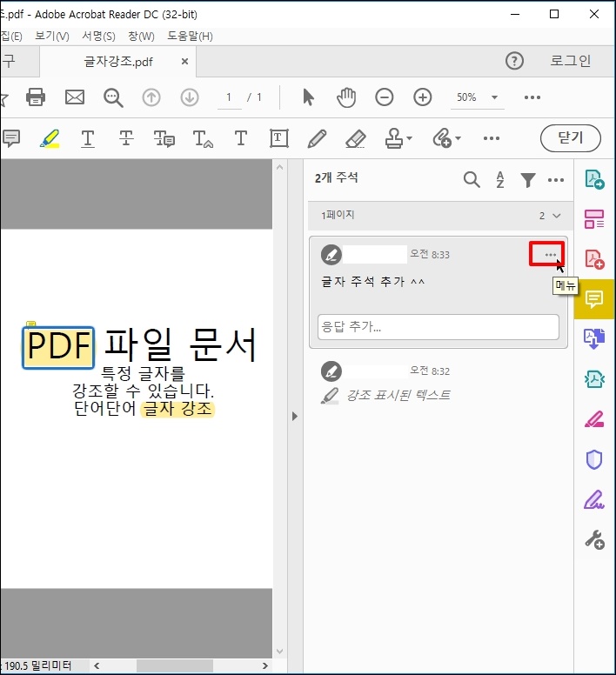The image size is (616, 675).
Task: Click the 닫기 button on comment toolbar
Action: pos(571,138)
